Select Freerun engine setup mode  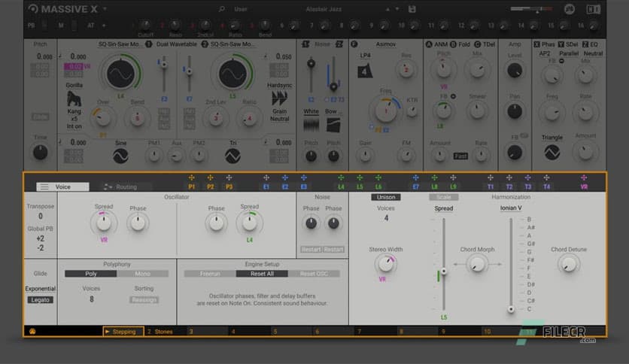[x=210, y=274]
